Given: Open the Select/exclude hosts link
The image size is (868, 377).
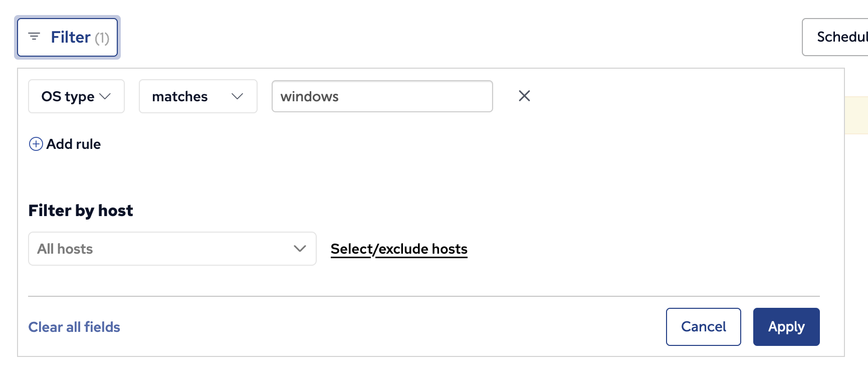Looking at the screenshot, I should 399,249.
